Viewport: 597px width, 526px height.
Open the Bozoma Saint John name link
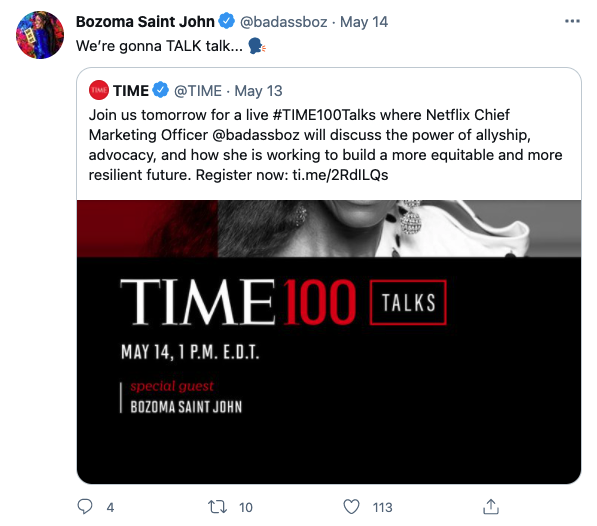pyautogui.click(x=145, y=22)
